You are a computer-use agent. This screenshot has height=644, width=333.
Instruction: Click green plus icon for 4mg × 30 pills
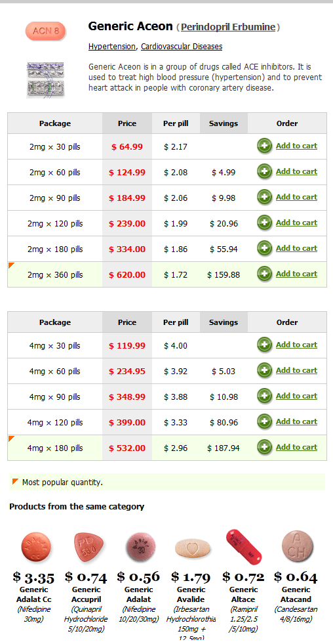click(x=265, y=345)
